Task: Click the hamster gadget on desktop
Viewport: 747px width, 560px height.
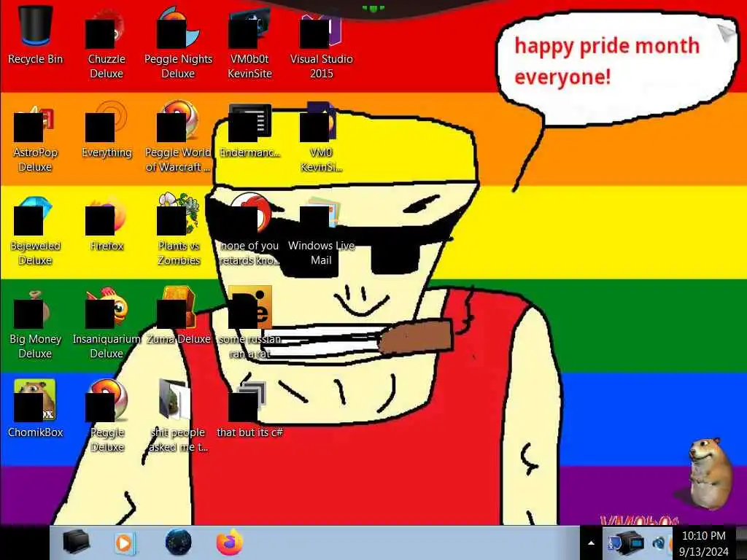Action: pyautogui.click(x=711, y=473)
